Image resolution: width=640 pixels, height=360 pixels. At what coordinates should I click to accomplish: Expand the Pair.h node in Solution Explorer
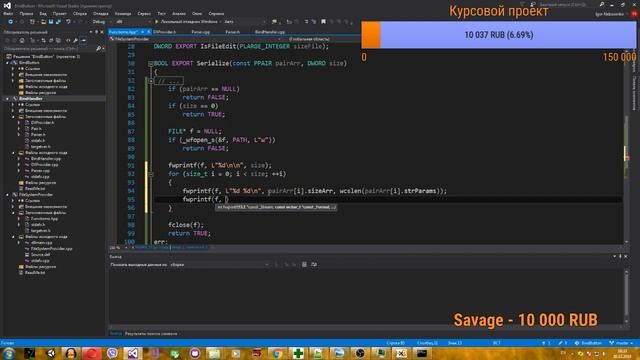pos(19,129)
